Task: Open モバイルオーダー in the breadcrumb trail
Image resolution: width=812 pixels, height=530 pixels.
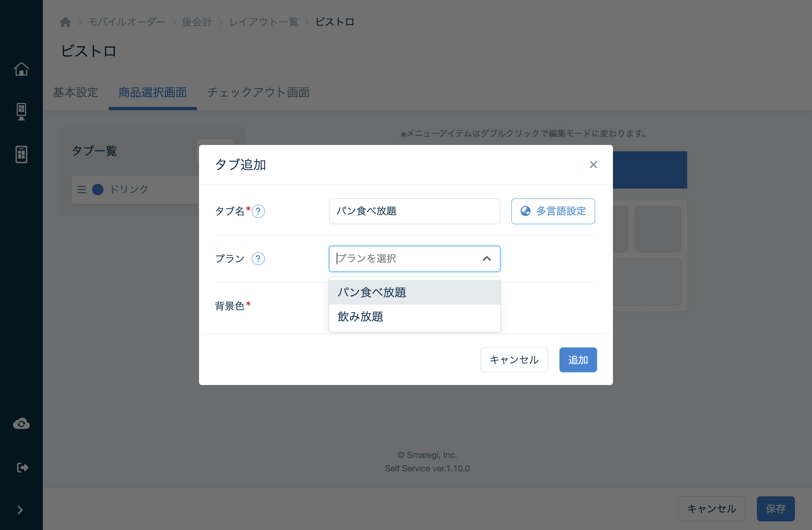Action: pos(126,22)
